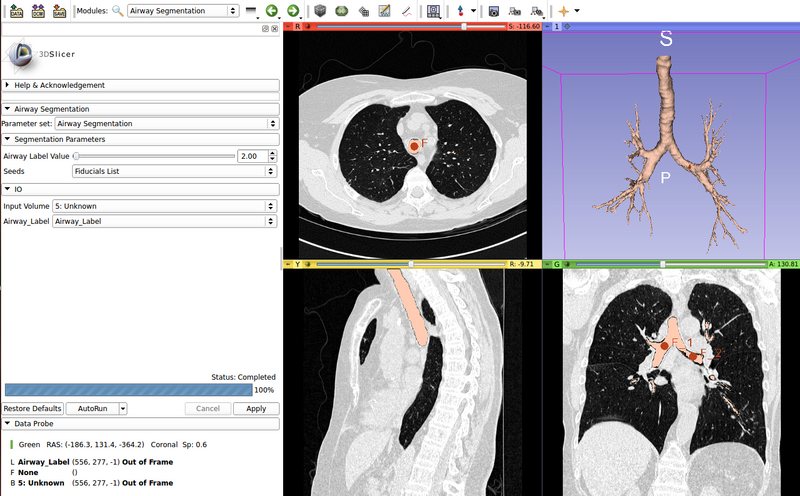Open the layout selection icon
The width and height of the screenshot is (800, 496).
[x=434, y=11]
